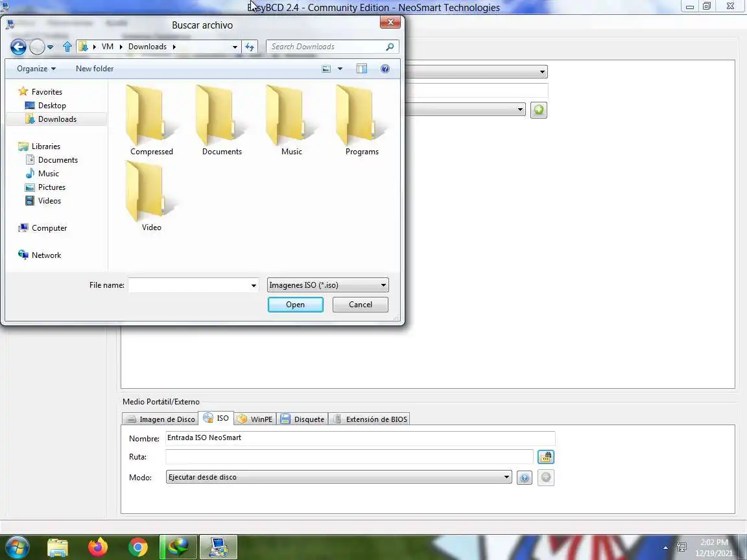Click the browse icon next to Ruta
The width and height of the screenshot is (747, 560).
pos(546,457)
